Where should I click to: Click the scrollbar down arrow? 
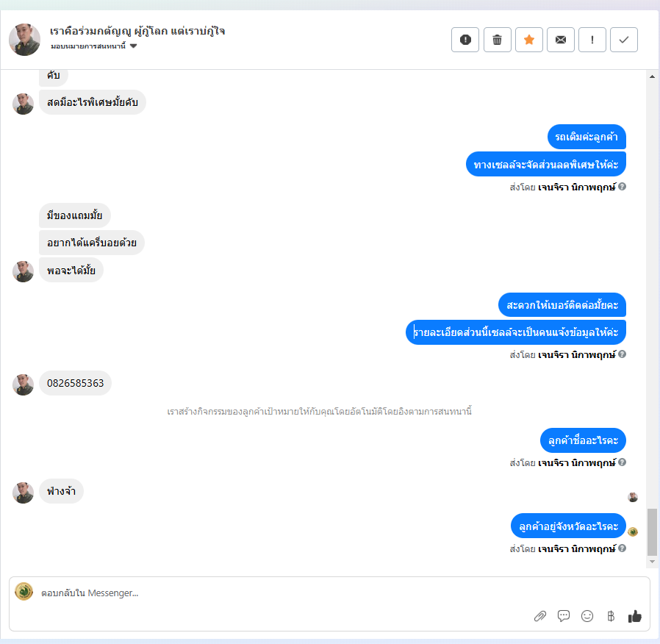click(x=652, y=562)
